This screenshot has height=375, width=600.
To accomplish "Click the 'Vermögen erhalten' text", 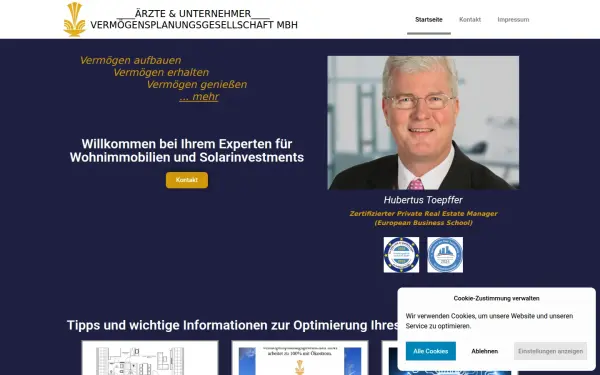I will point(161,72).
